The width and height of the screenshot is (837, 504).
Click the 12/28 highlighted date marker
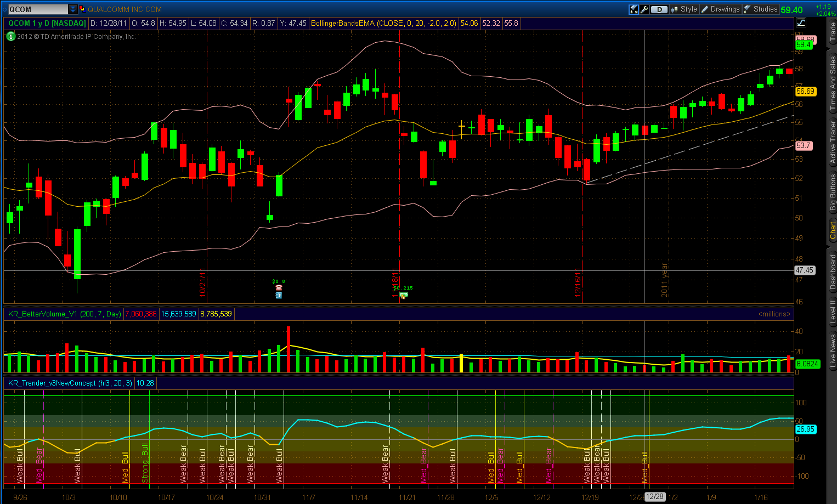click(654, 497)
